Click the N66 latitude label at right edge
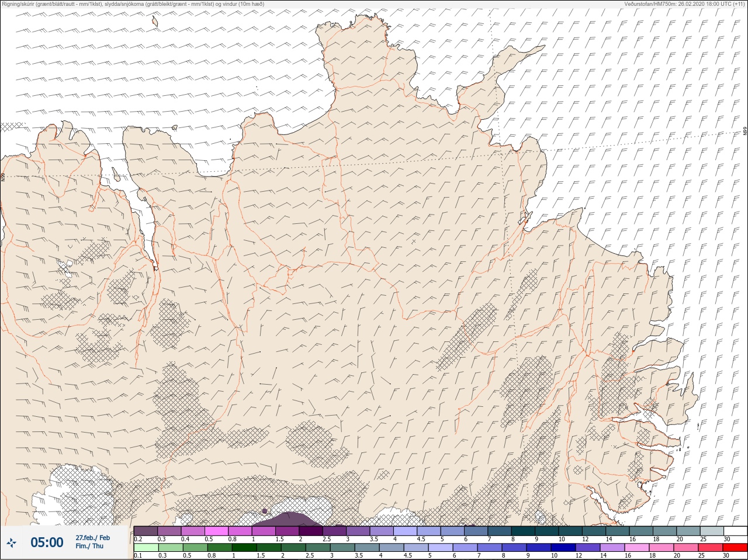Image resolution: width=748 pixels, height=560 pixels. (x=745, y=132)
